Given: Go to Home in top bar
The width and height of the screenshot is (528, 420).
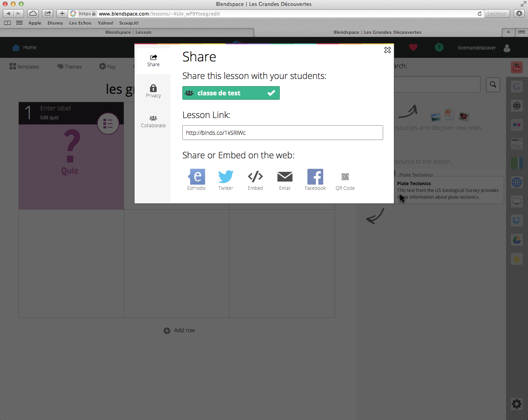Looking at the screenshot, I should click(24, 47).
